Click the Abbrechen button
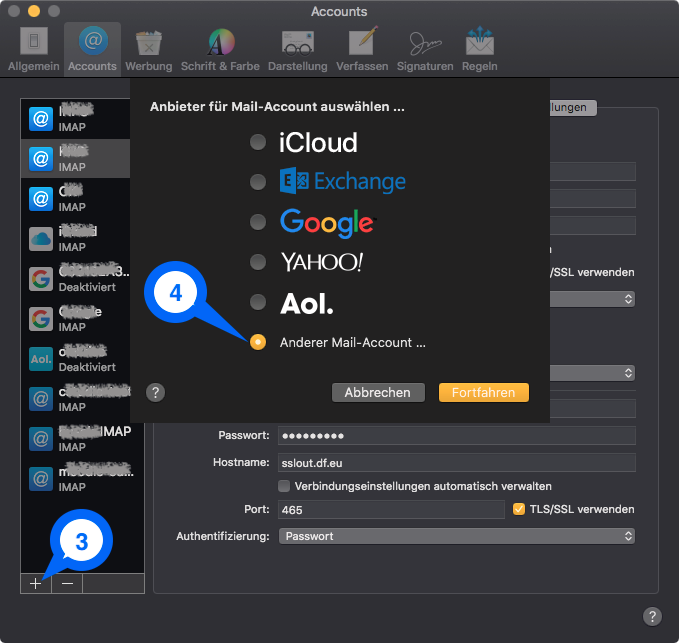 coord(378,392)
